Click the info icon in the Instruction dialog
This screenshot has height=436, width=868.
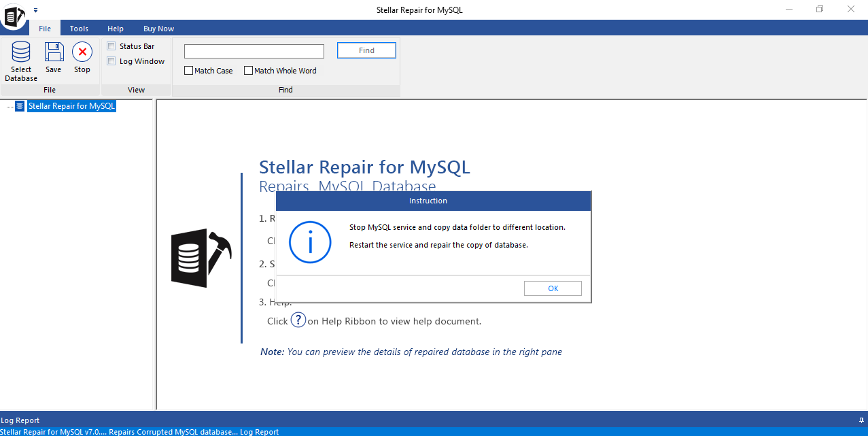(x=310, y=242)
